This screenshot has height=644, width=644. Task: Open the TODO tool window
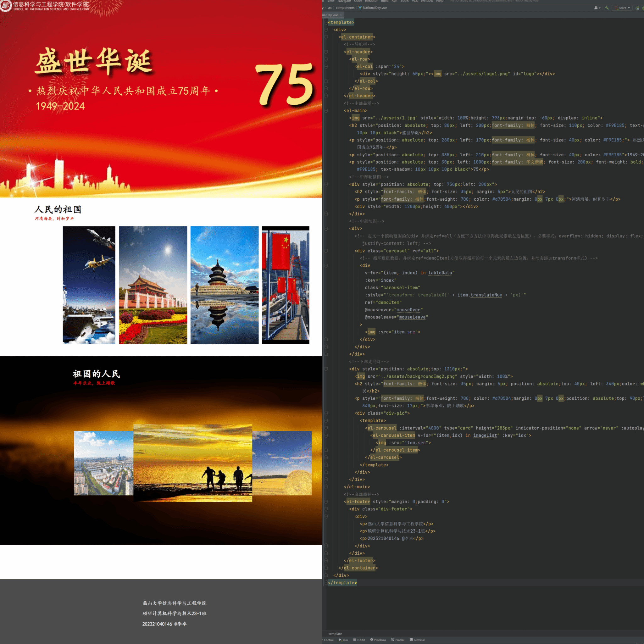pyautogui.click(x=359, y=640)
